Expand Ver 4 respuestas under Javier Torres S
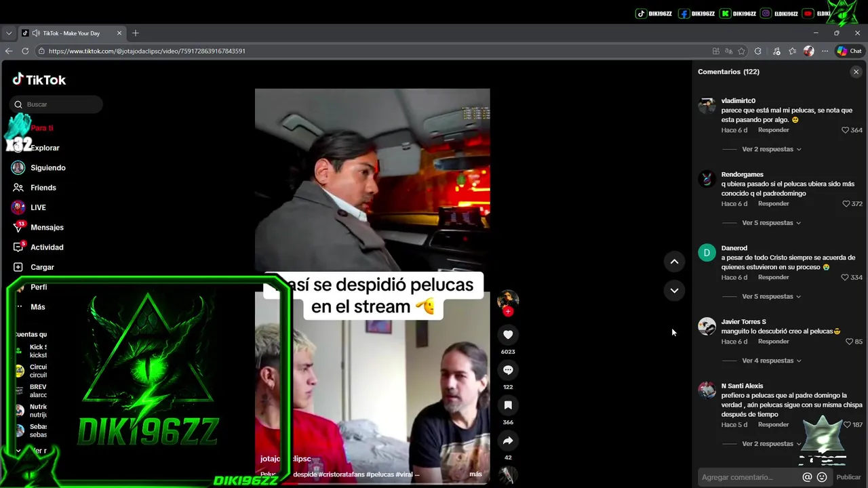This screenshot has height=488, width=868. 772,361
